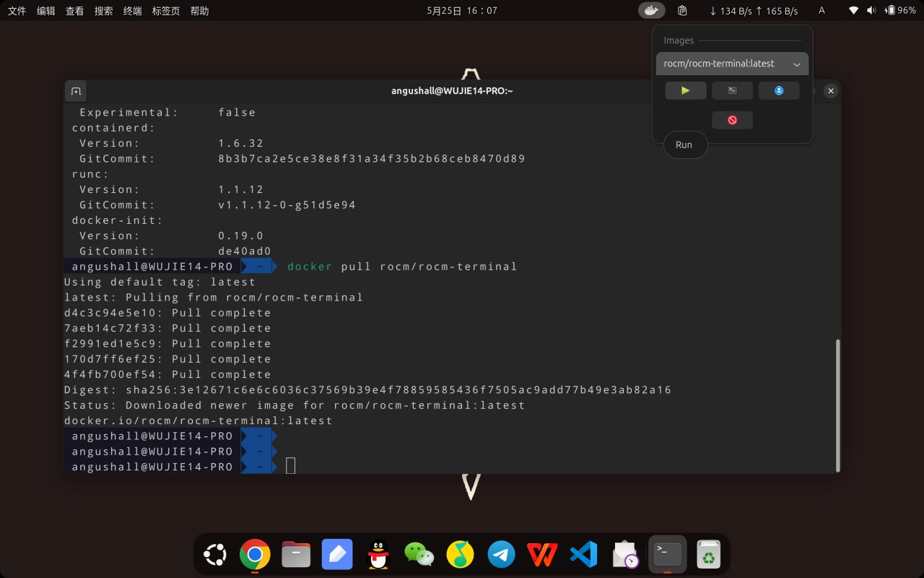This screenshot has height=578, width=924.
Task: Click the network speed indicator in top bar
Action: [x=754, y=11]
